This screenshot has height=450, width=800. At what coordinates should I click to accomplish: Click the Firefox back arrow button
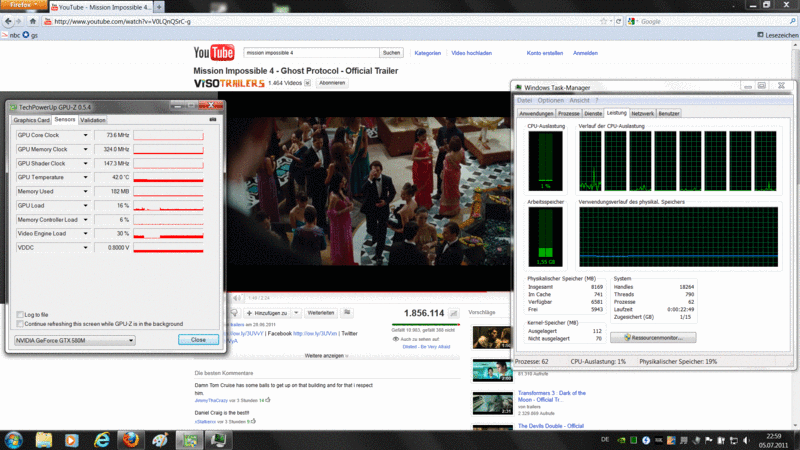click(8, 21)
